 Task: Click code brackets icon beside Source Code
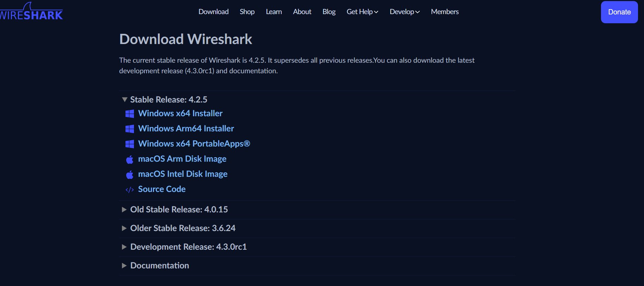tap(130, 190)
